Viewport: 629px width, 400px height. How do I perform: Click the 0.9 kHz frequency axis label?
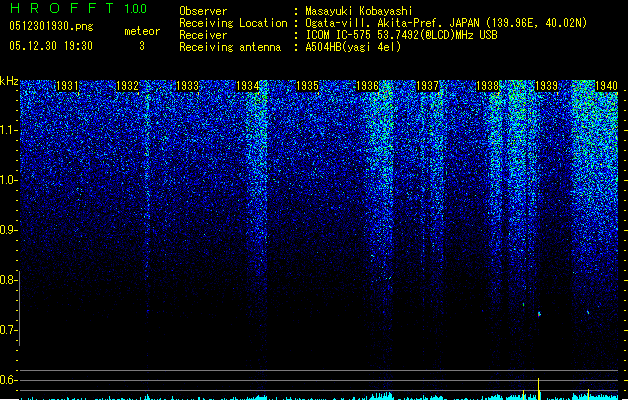(8, 230)
